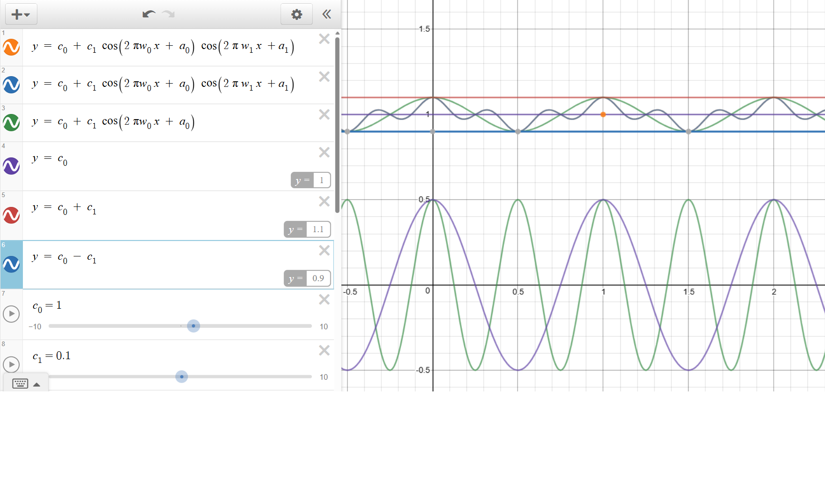Delete expression 1 with its X

point(324,39)
